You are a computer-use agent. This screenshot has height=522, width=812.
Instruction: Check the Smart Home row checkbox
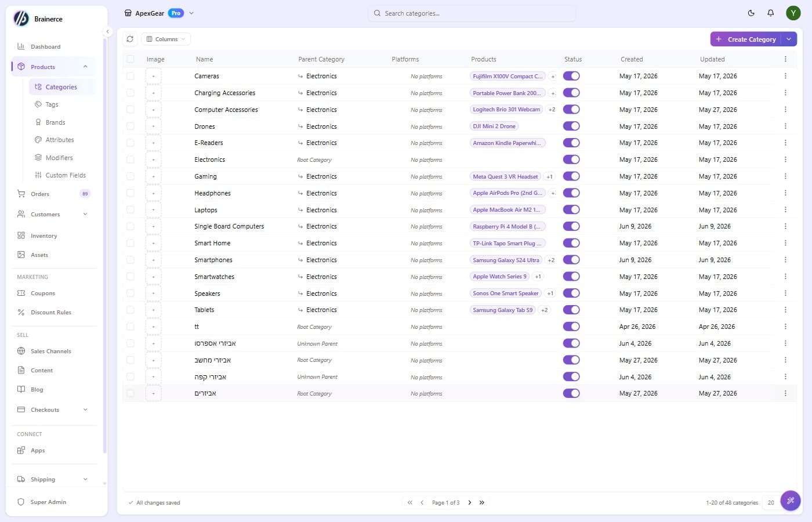[x=130, y=243]
